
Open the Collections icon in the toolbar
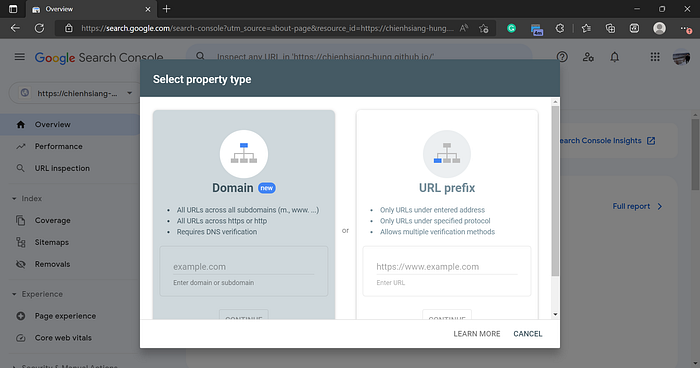[x=610, y=29]
